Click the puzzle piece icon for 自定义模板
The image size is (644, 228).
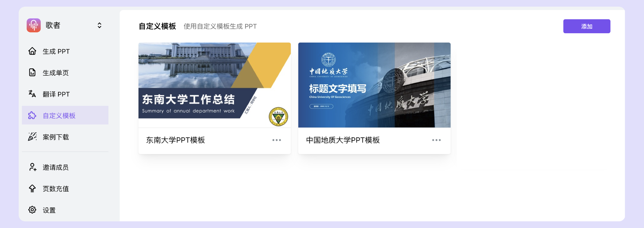(x=32, y=115)
